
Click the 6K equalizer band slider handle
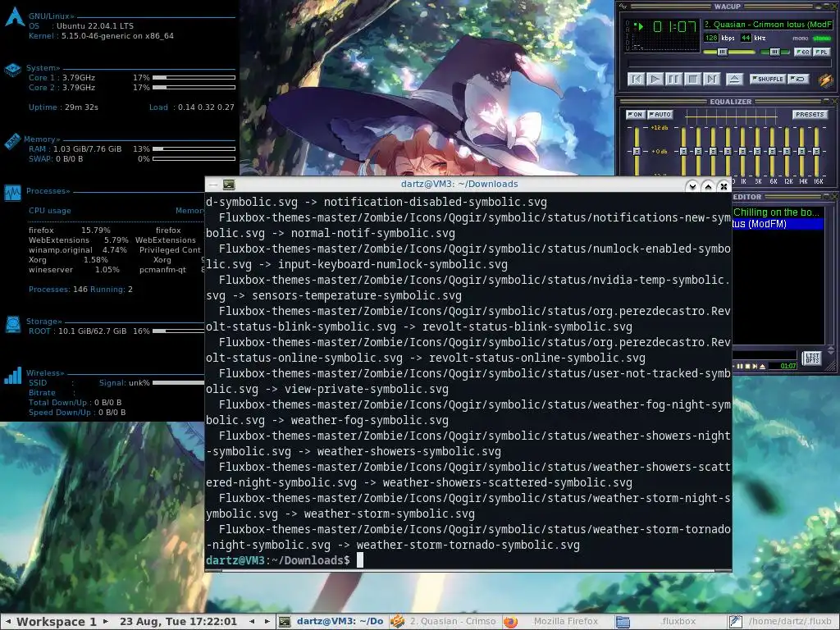tap(772, 152)
